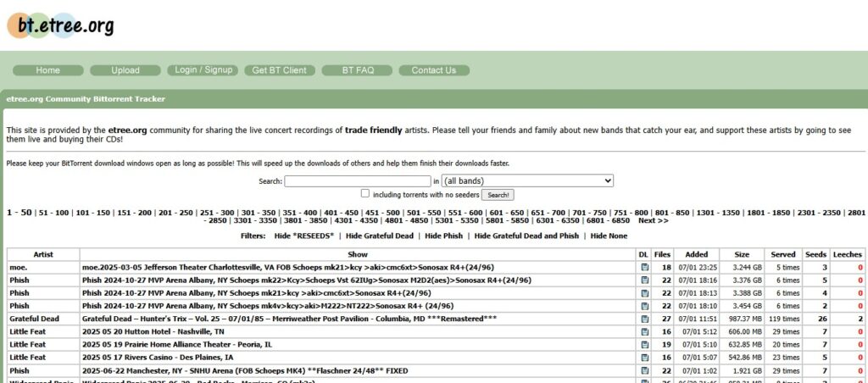Open page 3301 - 3350
Viewport: 868px width, 383px height.
(255, 220)
